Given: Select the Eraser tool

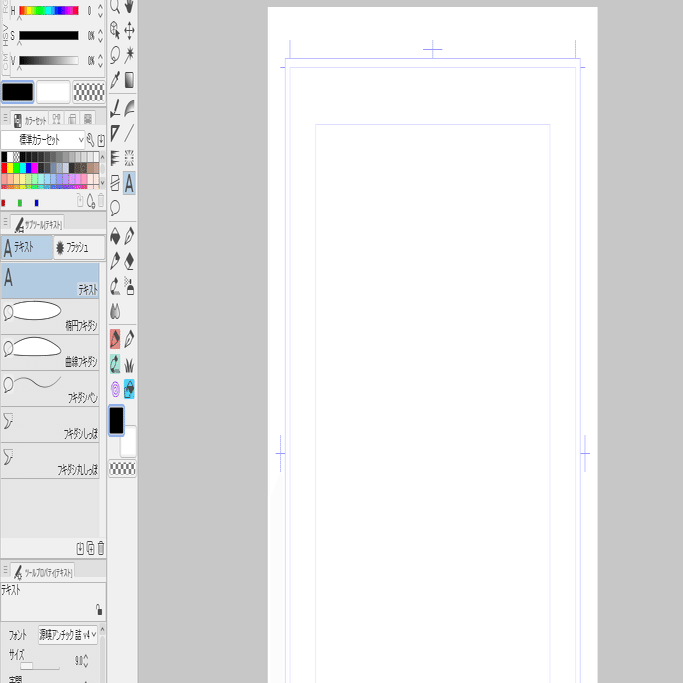Looking at the screenshot, I should [129, 261].
